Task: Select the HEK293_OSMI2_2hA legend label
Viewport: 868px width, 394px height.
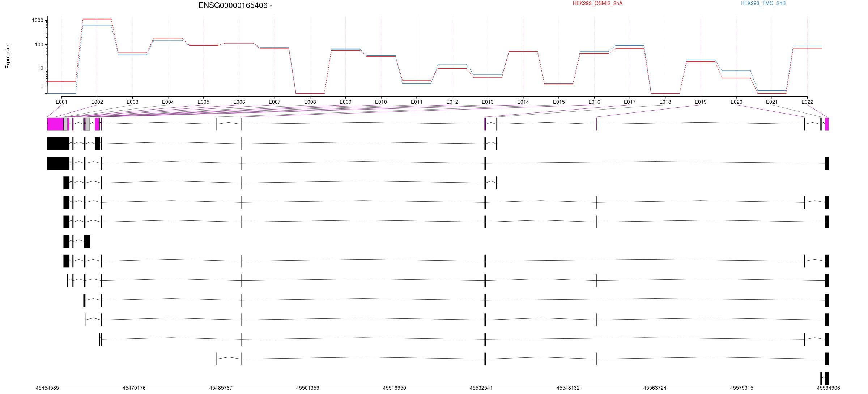Action: tap(597, 3)
